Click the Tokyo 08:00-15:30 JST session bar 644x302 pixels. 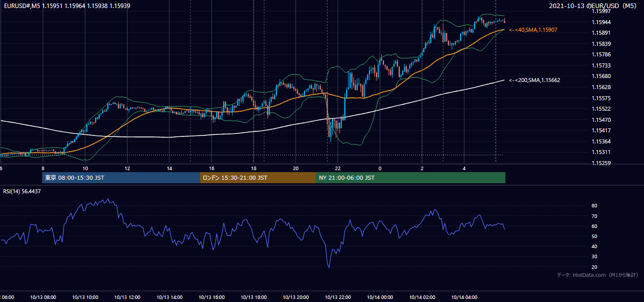121,178
